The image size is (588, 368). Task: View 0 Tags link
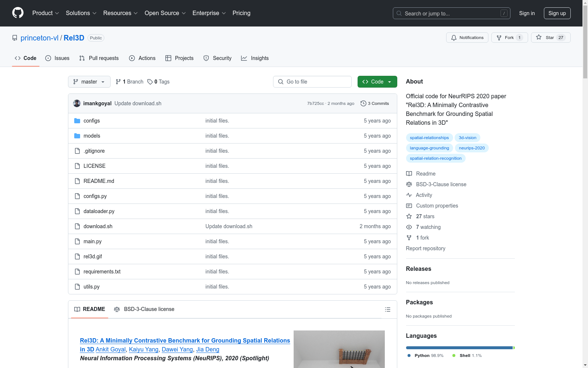click(x=158, y=82)
